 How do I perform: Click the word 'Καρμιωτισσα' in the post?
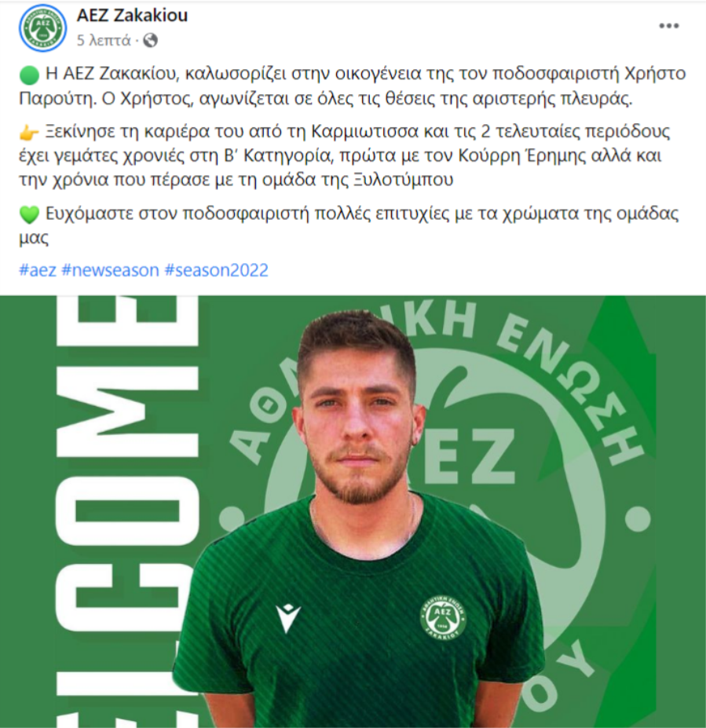[x=365, y=132]
